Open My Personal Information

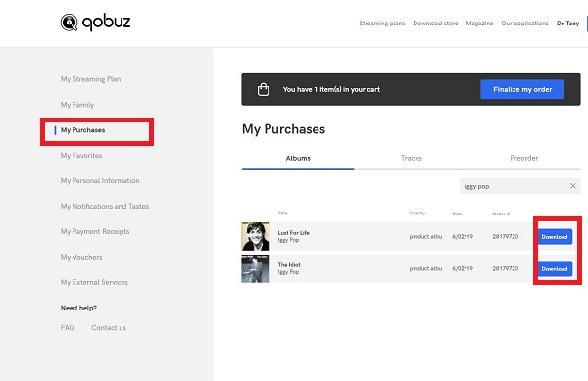coord(100,180)
